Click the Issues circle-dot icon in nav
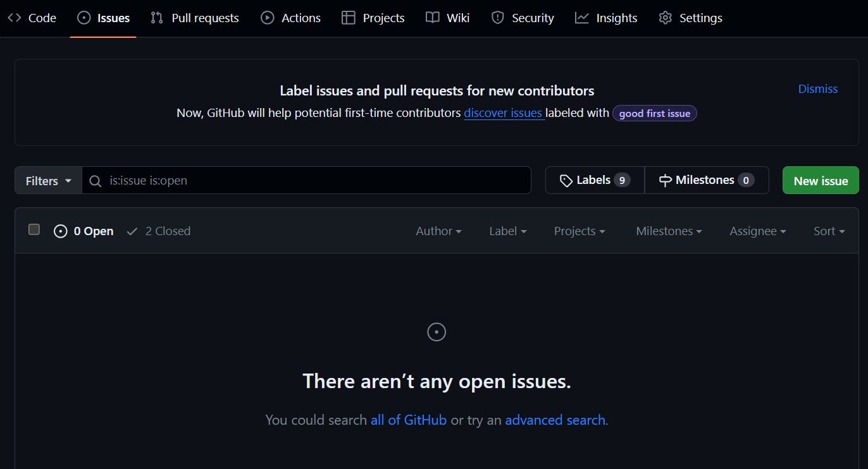This screenshot has width=868, height=469. click(84, 18)
